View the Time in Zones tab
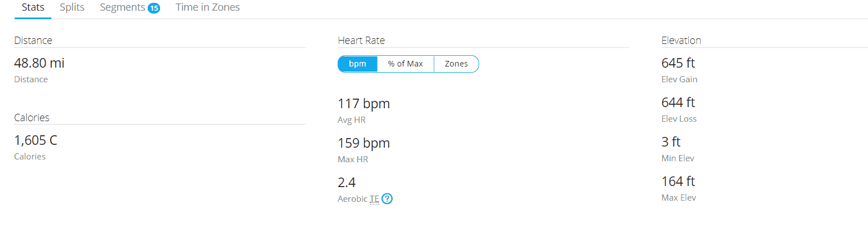The width and height of the screenshot is (868, 226). click(207, 8)
